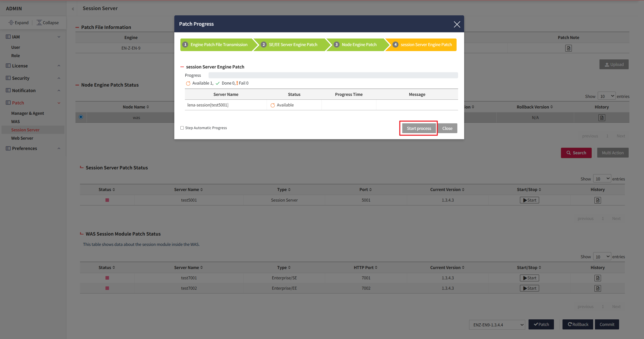
Task: Click the Preferences menu panel icon
Action: coord(8,148)
